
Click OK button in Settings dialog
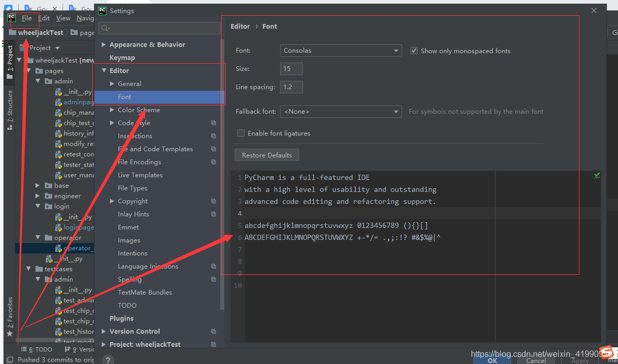(x=492, y=360)
